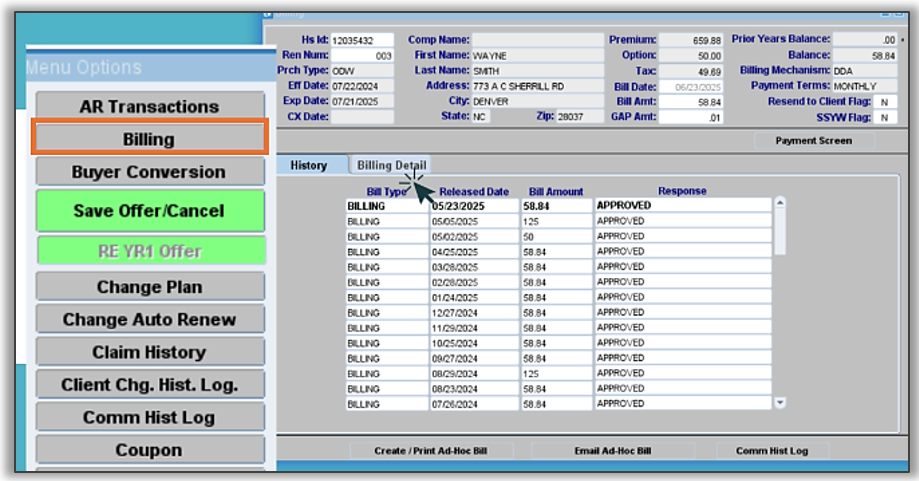919x481 pixels.
Task: Open Claim History from the menu
Action: 149,352
